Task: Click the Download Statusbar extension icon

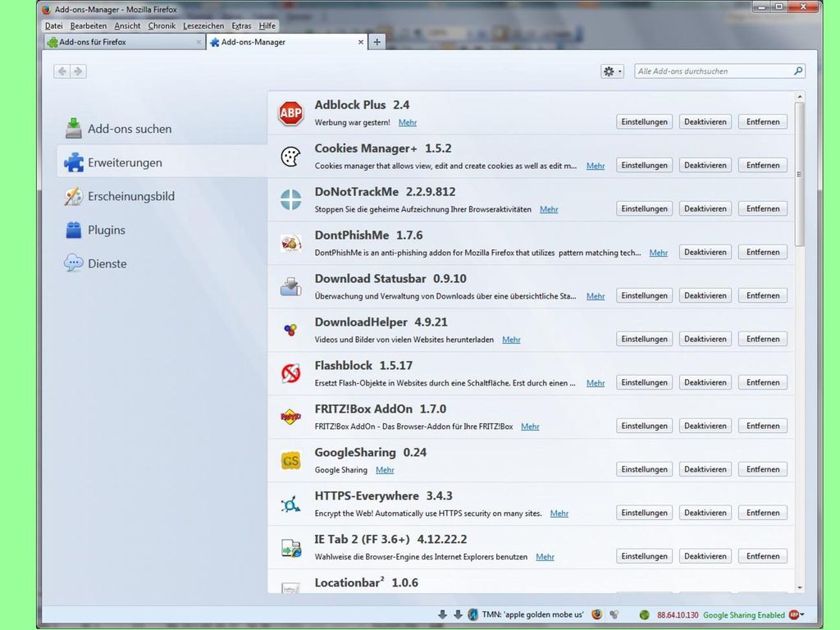Action: tap(290, 286)
